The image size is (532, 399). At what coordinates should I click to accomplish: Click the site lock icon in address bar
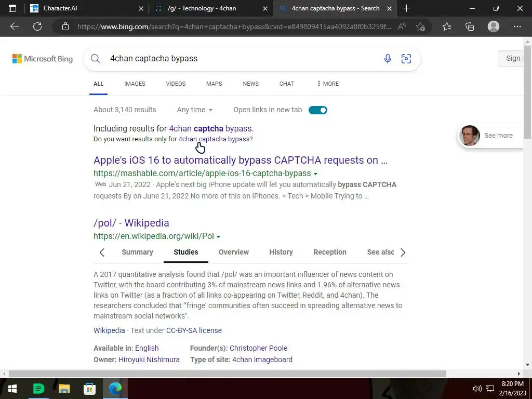point(65,26)
